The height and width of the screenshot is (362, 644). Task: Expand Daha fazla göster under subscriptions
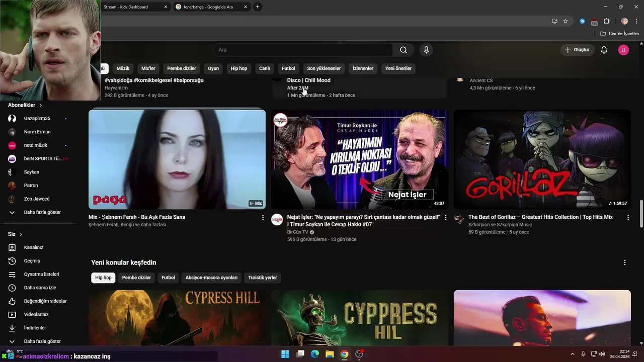[x=43, y=212]
